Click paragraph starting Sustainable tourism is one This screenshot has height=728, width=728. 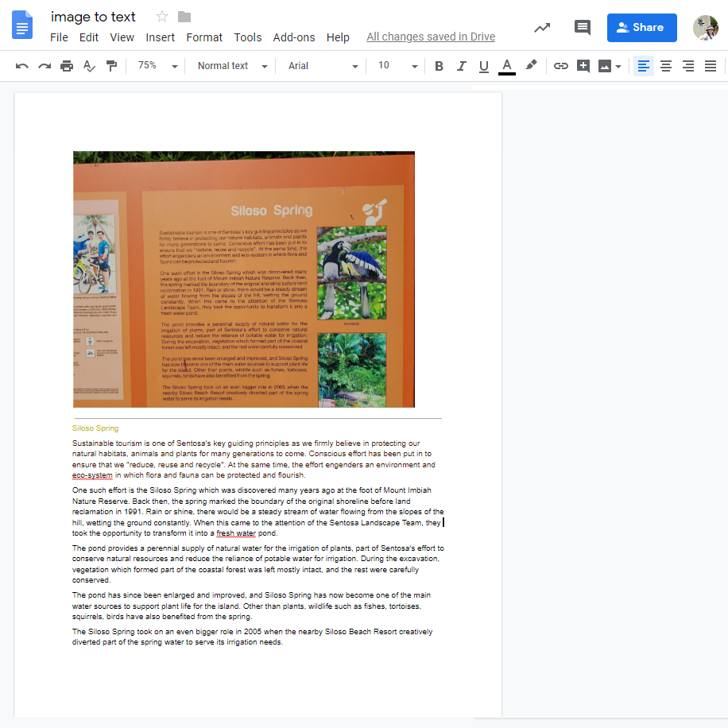[254, 459]
